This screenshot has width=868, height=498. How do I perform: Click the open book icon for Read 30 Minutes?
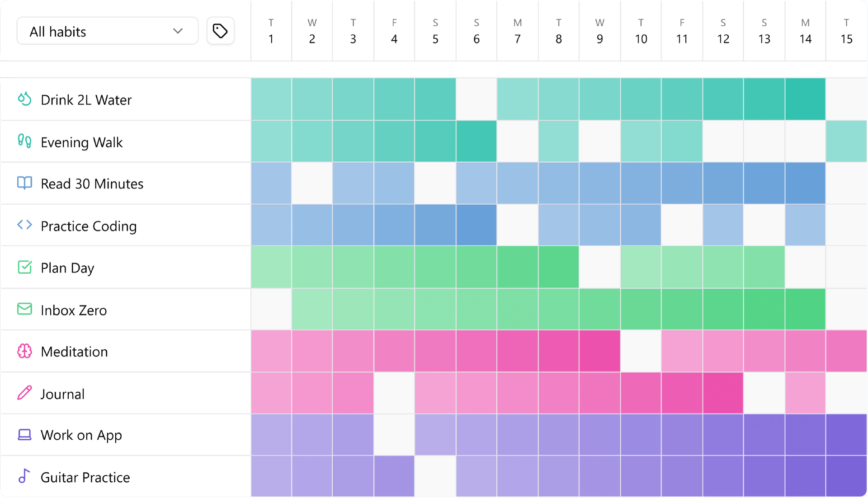24,183
